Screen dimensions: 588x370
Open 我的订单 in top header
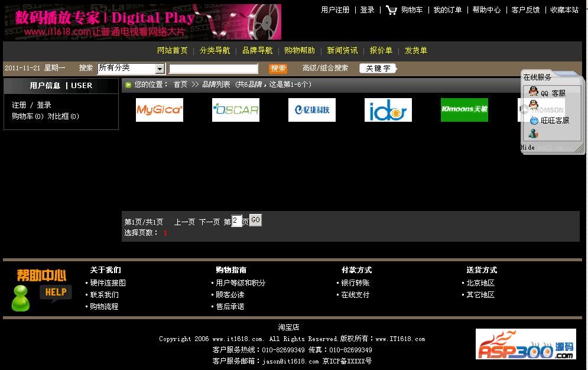pyautogui.click(x=447, y=9)
